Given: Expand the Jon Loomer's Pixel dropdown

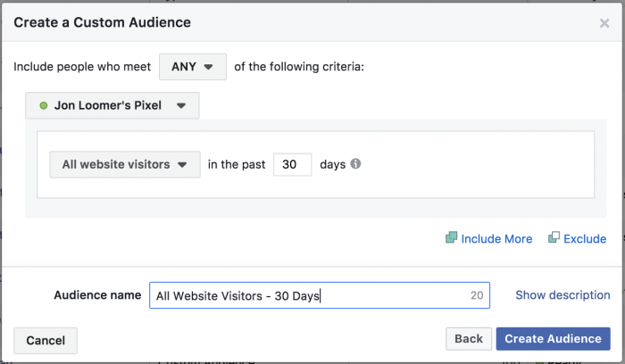Looking at the screenshot, I should 112,105.
